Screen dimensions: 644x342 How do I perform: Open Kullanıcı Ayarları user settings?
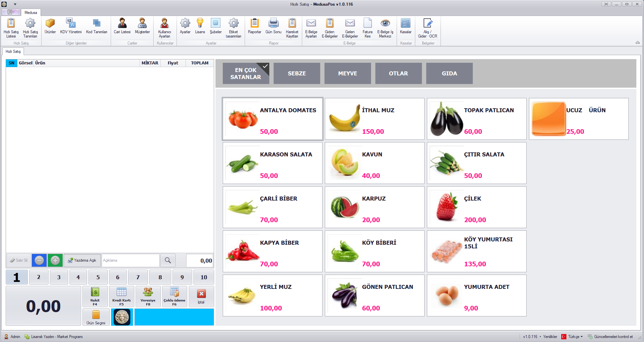point(165,28)
